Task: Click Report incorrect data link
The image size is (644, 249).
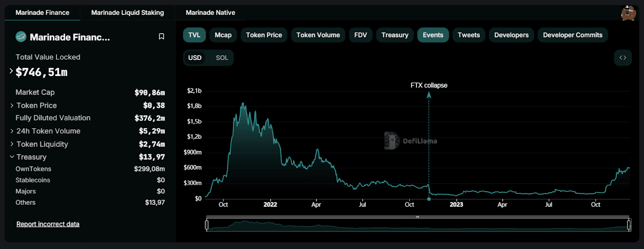Action: pos(48,224)
